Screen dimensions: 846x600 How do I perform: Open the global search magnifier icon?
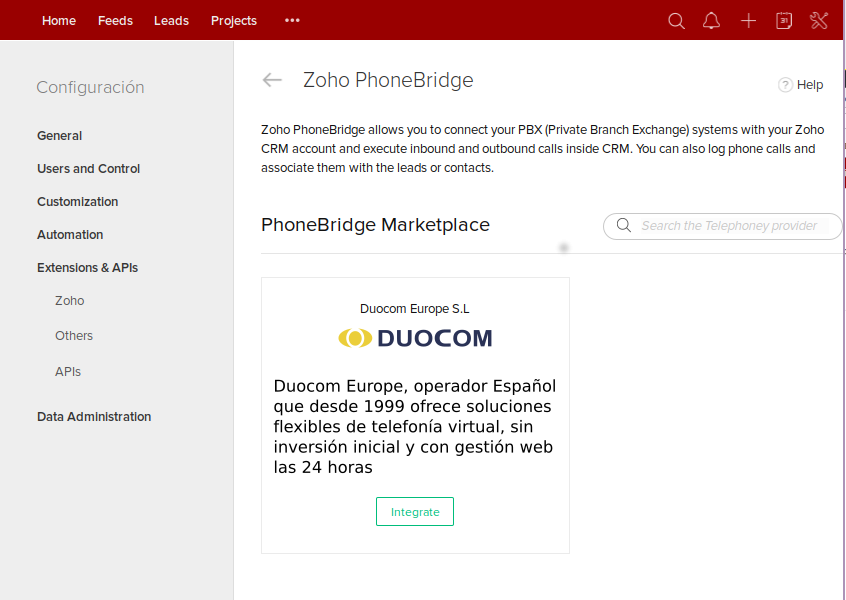[x=676, y=20]
